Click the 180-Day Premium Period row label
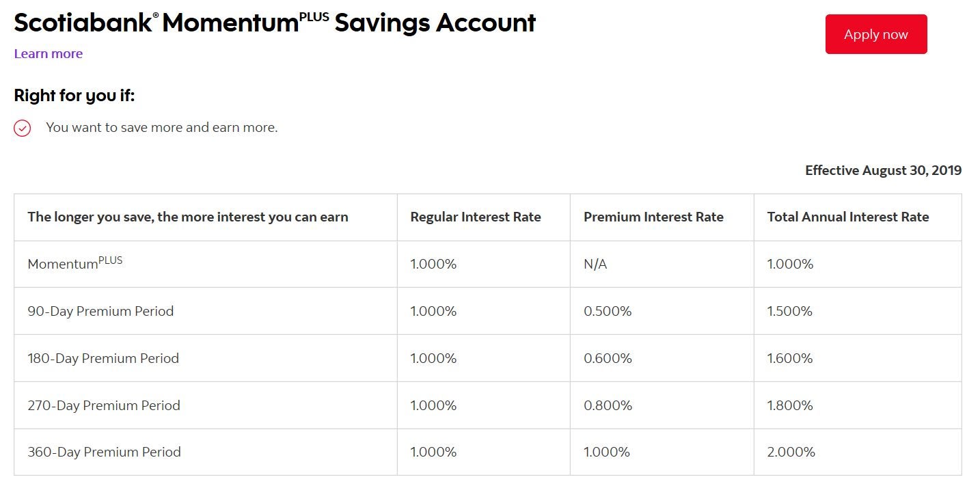Image resolution: width=980 pixels, height=501 pixels. pyautogui.click(x=103, y=358)
